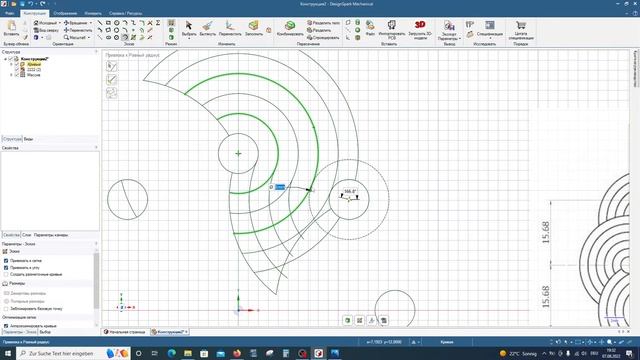Open File Explorer from the taskbar

[x=188, y=353]
